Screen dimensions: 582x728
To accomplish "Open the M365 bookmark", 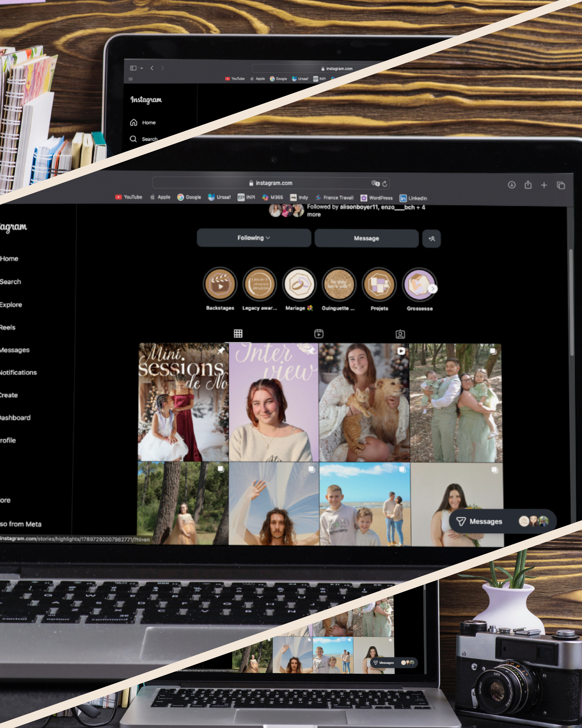I will 273,197.
